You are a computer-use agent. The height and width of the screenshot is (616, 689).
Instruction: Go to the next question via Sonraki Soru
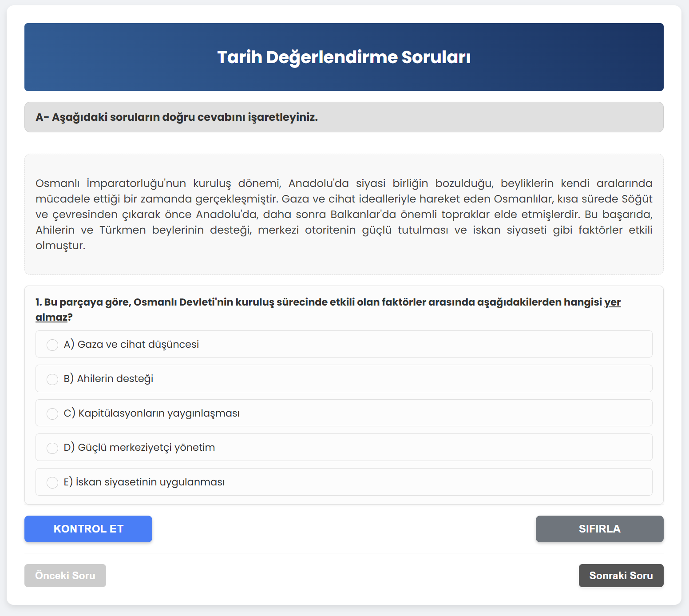pyautogui.click(x=621, y=576)
